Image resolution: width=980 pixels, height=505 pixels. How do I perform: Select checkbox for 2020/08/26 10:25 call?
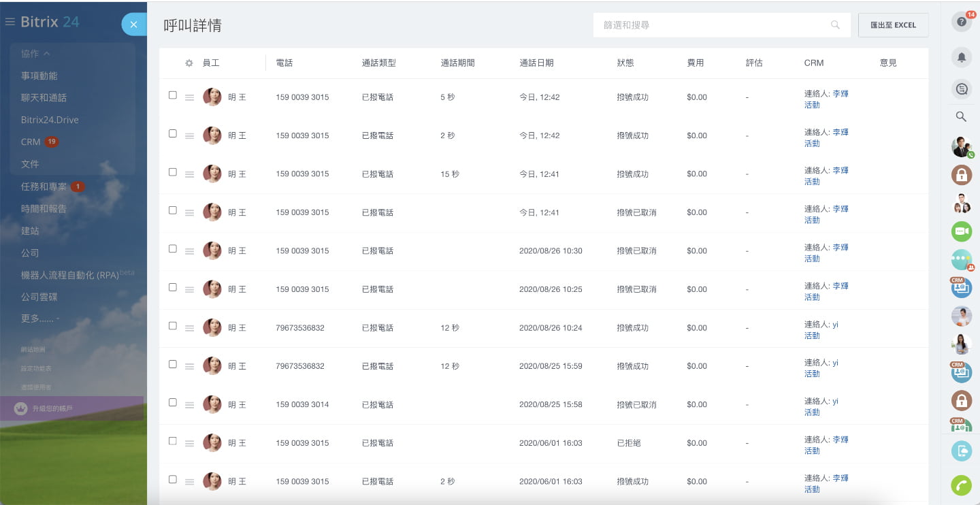(x=173, y=287)
